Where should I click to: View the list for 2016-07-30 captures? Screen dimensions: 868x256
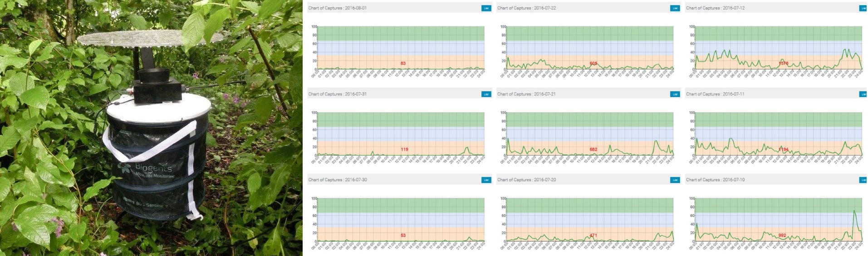click(x=486, y=180)
